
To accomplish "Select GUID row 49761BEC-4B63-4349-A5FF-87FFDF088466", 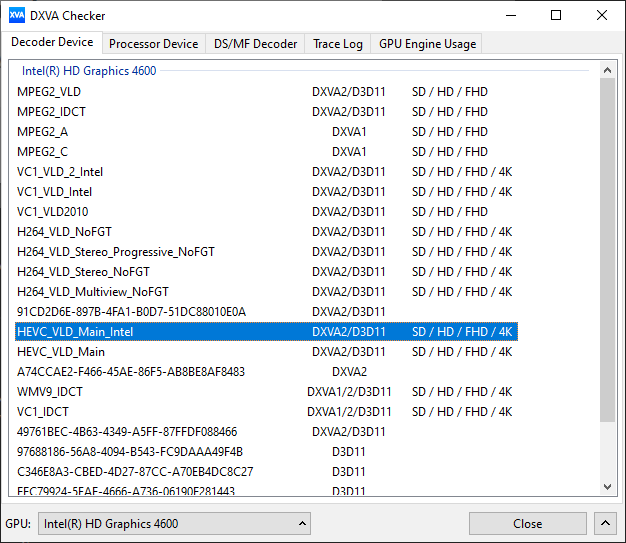I will (266, 432).
